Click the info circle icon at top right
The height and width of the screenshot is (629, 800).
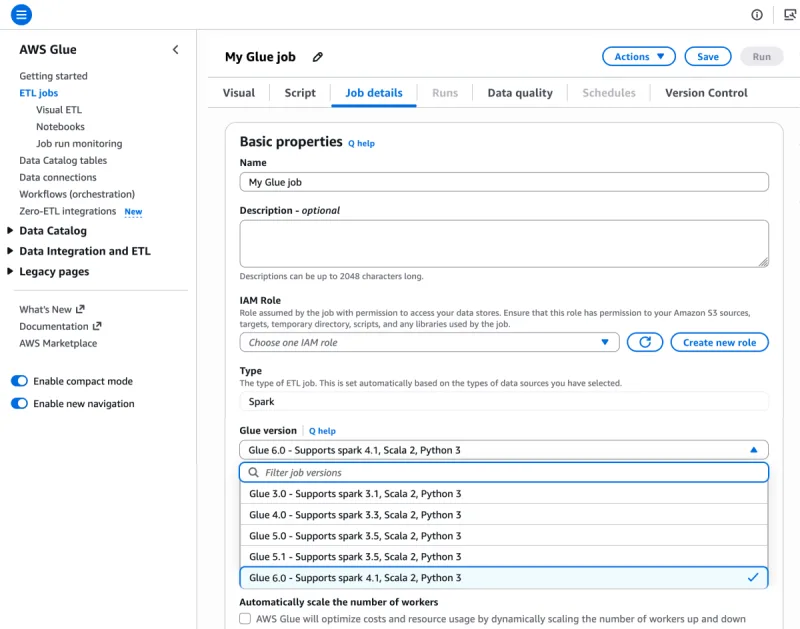pyautogui.click(x=757, y=15)
